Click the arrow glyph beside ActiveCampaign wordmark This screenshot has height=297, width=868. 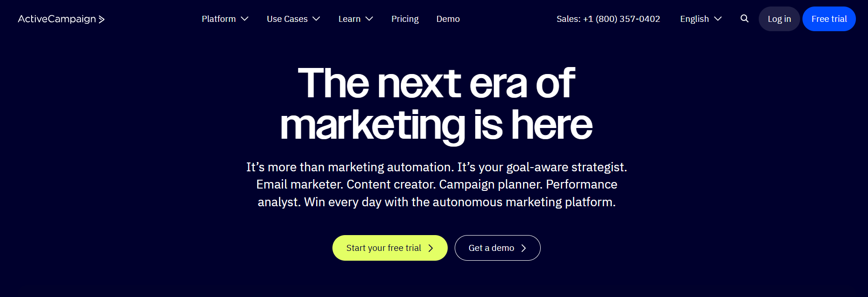pyautogui.click(x=102, y=19)
